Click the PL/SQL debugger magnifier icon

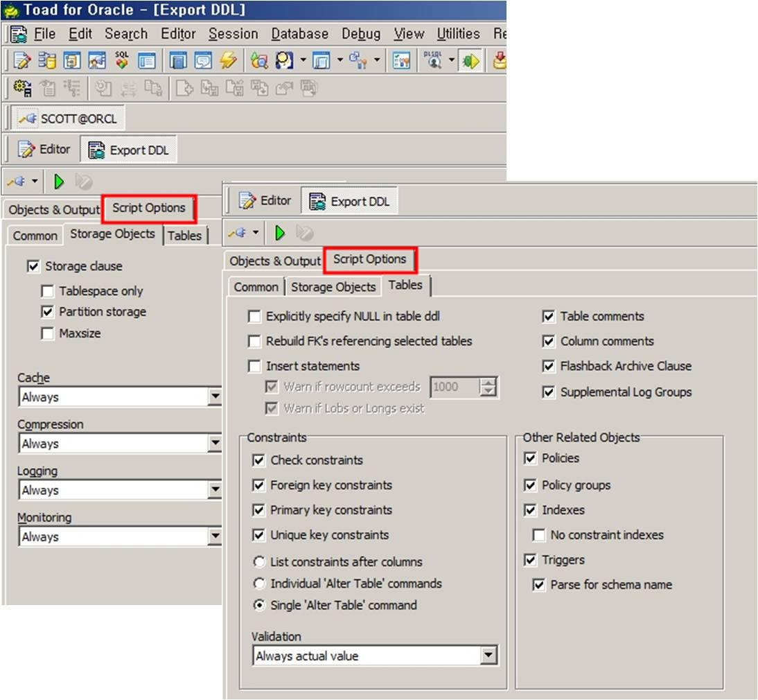point(434,61)
